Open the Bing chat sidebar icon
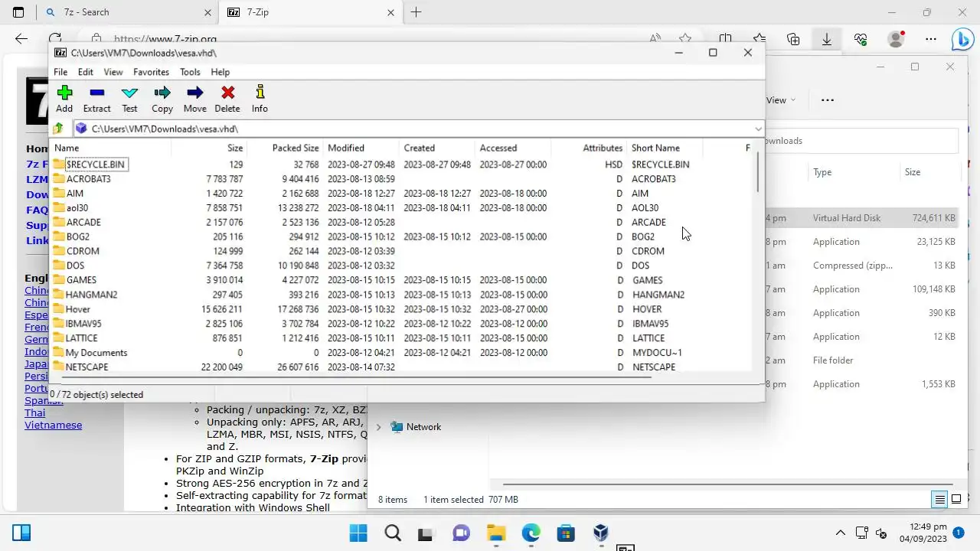 (962, 39)
